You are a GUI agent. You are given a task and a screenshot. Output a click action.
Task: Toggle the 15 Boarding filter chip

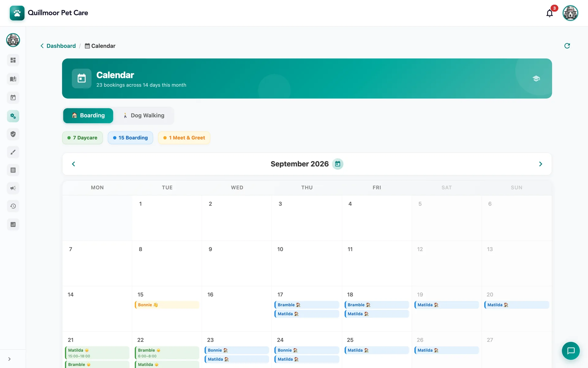pyautogui.click(x=130, y=138)
